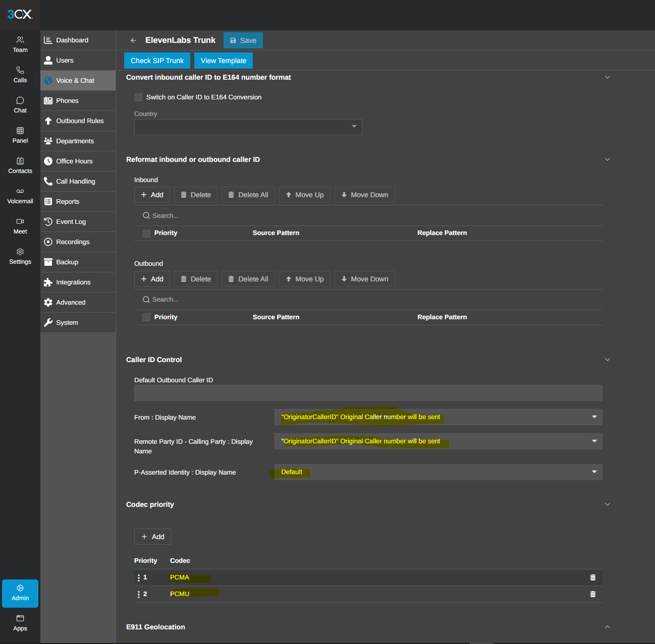
Task: Click Delete All in Inbound rules
Action: 248,195
